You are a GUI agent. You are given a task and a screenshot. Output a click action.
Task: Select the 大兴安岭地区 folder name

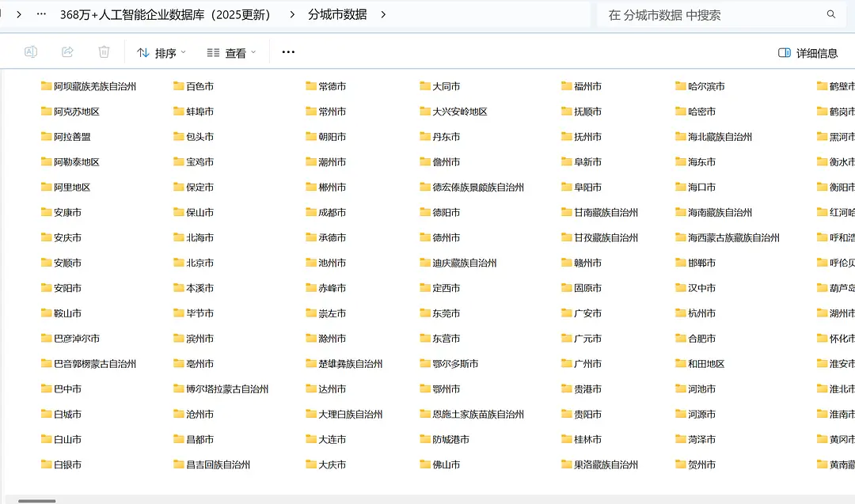click(x=460, y=112)
